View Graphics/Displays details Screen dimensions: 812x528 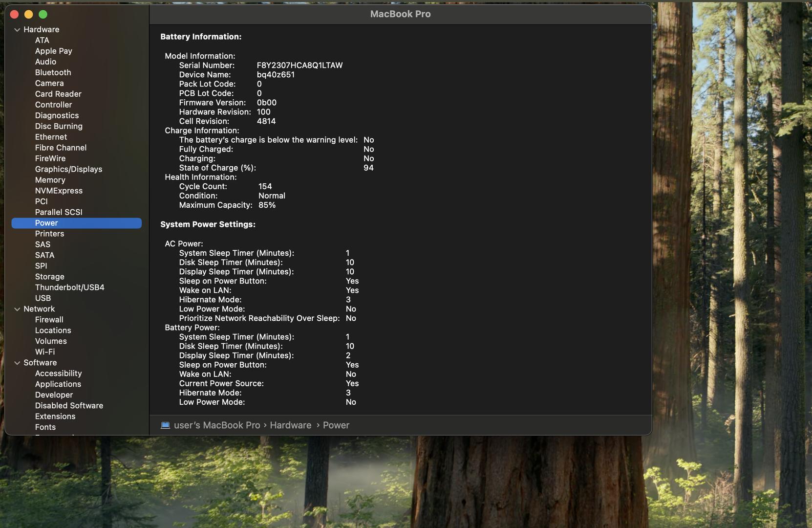tap(68, 169)
